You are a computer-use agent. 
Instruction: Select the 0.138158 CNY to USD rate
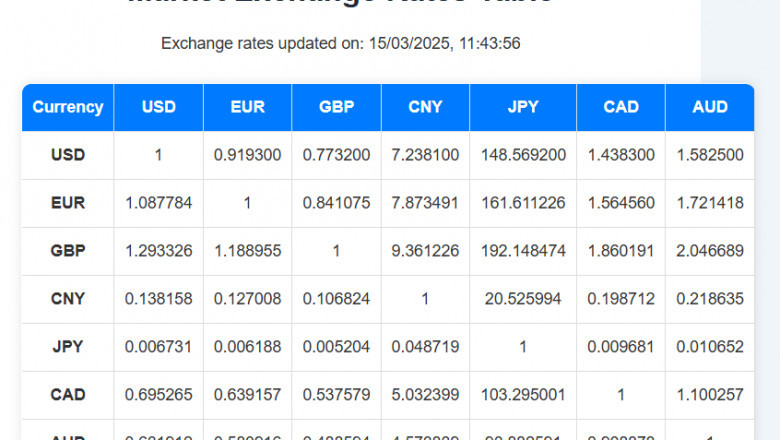click(159, 299)
